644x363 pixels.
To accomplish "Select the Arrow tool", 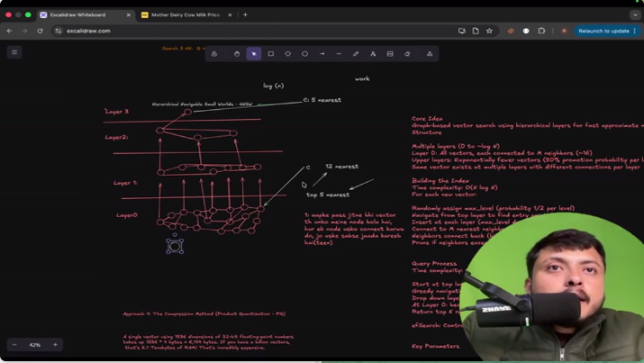I will (x=322, y=54).
